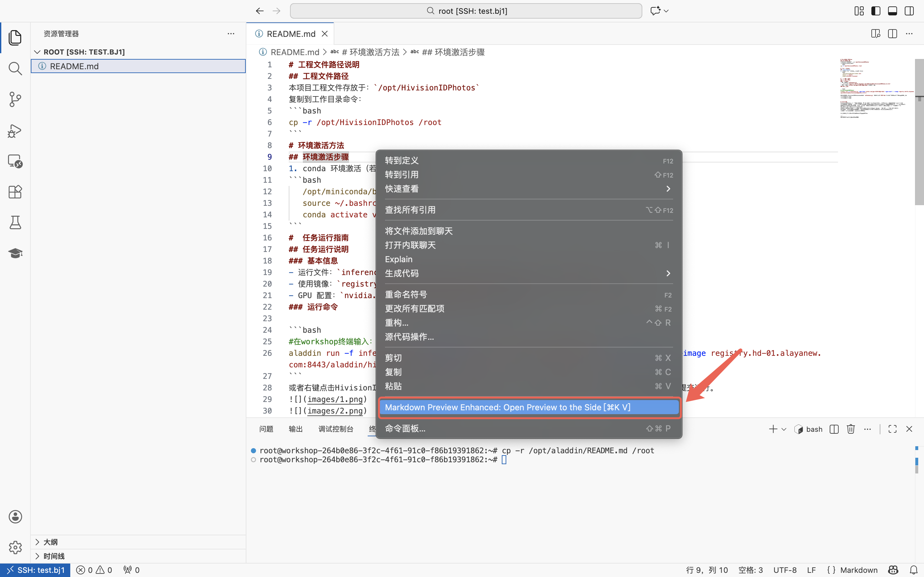The height and width of the screenshot is (577, 924).
Task: Expand the 大纲 outline section
Action: pyautogui.click(x=50, y=542)
